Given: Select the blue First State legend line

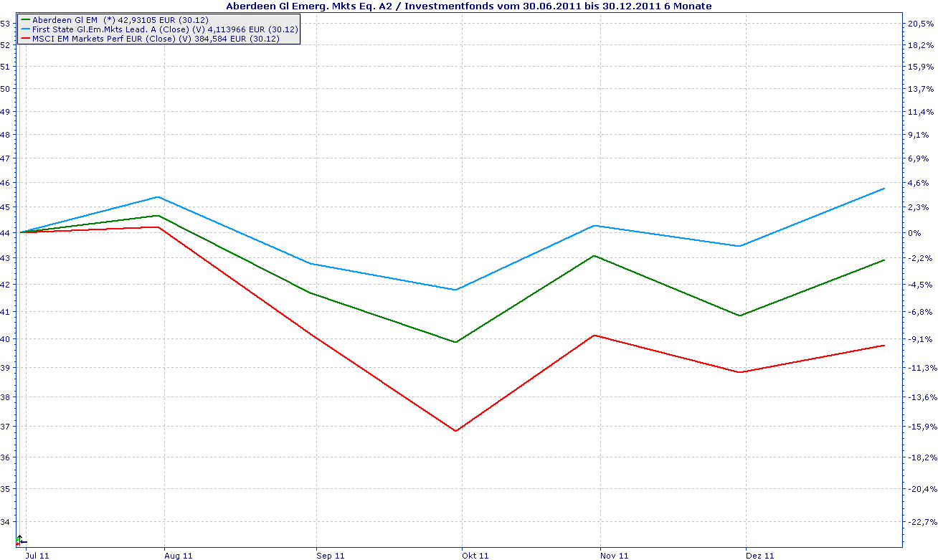Looking at the screenshot, I should click(27, 29).
